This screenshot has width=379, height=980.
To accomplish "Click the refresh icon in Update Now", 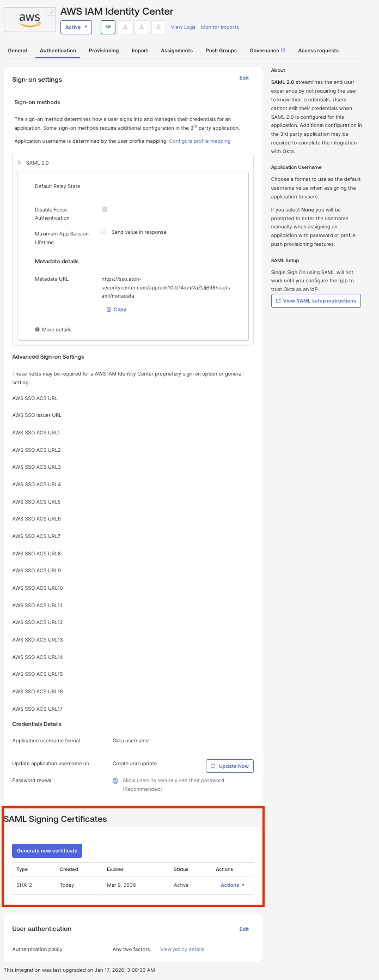I will (x=213, y=766).
